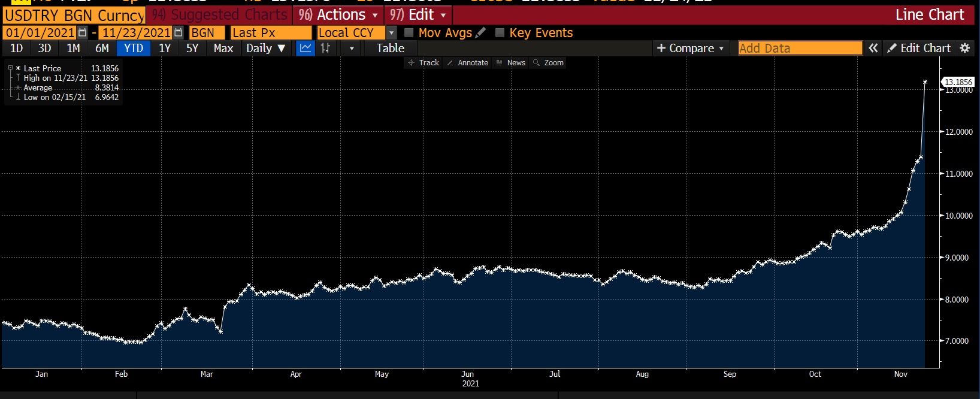Activate the Track crosshair tool
This screenshot has height=399, width=980.
[423, 63]
